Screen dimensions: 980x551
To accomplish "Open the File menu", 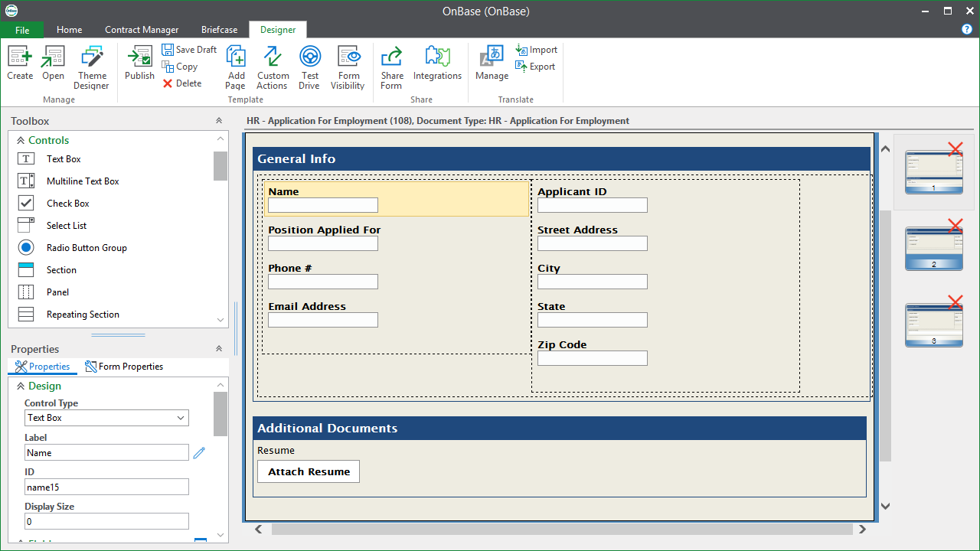I will [x=22, y=30].
